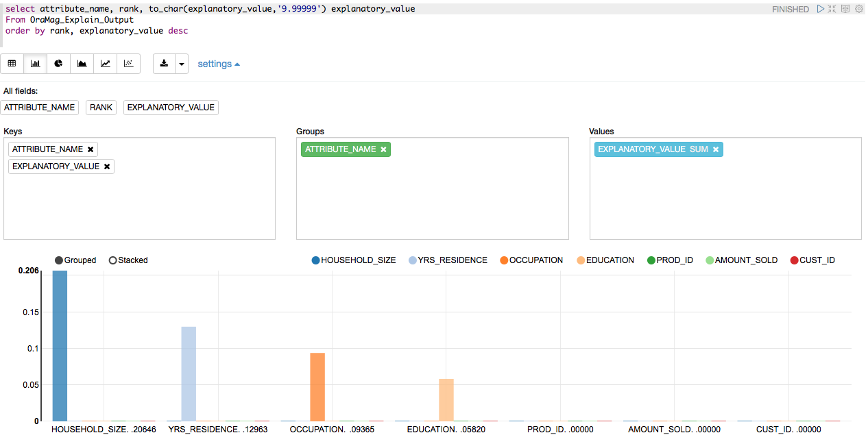Image resolution: width=868 pixels, height=446 pixels.
Task: Select the ATTRIBUTE_NAME field under All fields
Action: pos(40,108)
